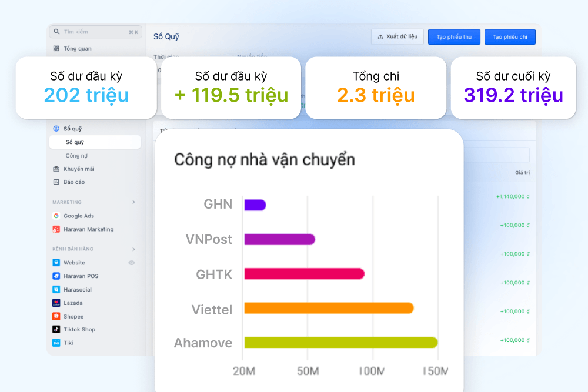Click the Website channel icon
This screenshot has height=392, width=588.
[x=56, y=263]
